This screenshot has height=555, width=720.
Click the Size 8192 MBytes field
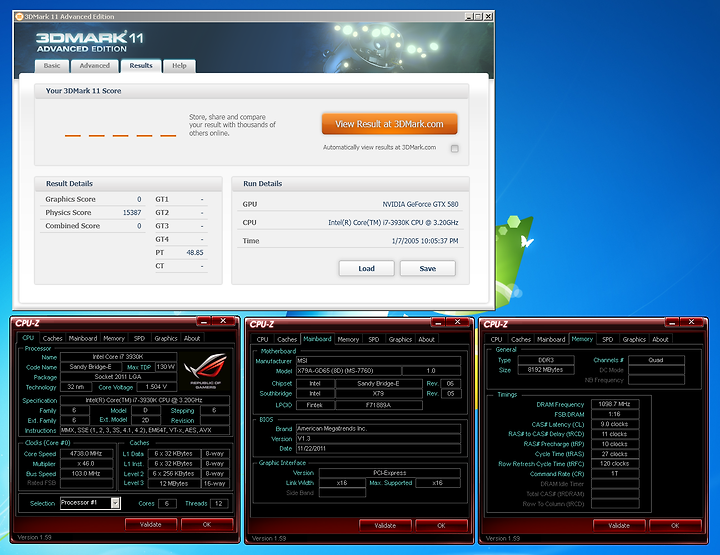click(x=546, y=370)
